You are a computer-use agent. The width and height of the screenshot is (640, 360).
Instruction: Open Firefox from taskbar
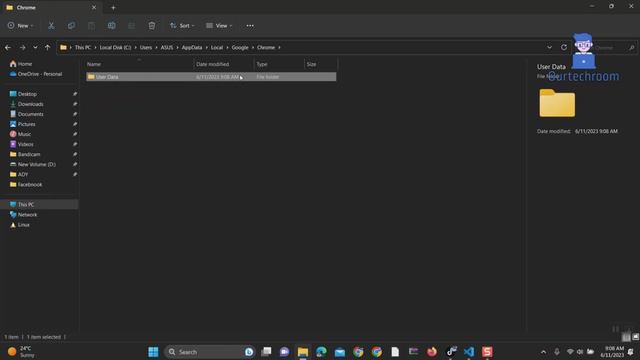click(x=432, y=352)
